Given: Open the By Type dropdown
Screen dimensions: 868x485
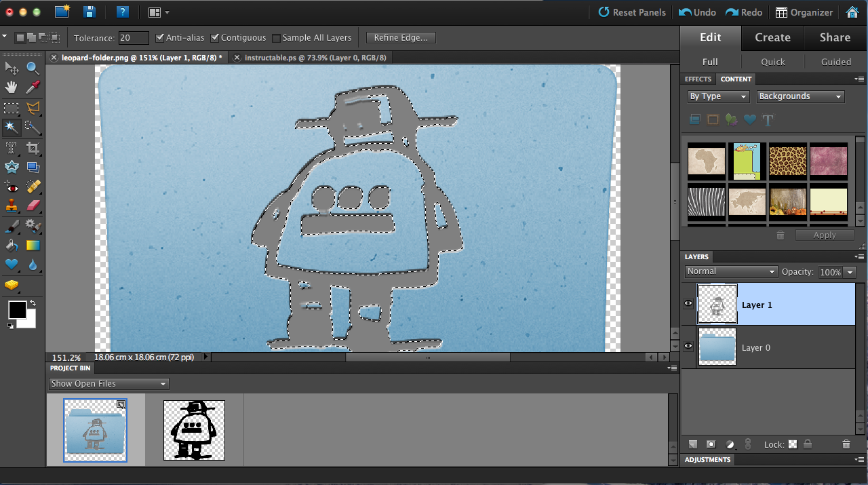Looking at the screenshot, I should pyautogui.click(x=718, y=96).
